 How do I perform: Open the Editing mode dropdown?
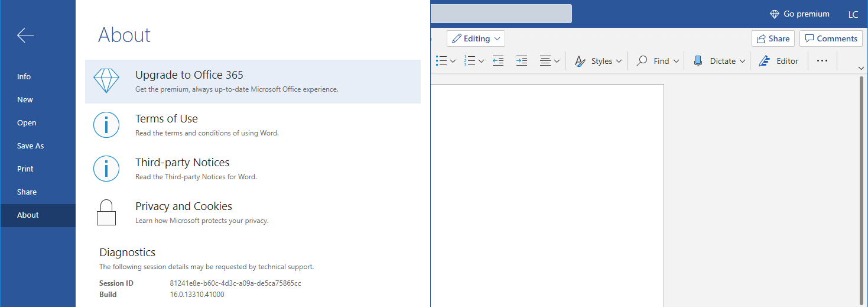pyautogui.click(x=476, y=38)
